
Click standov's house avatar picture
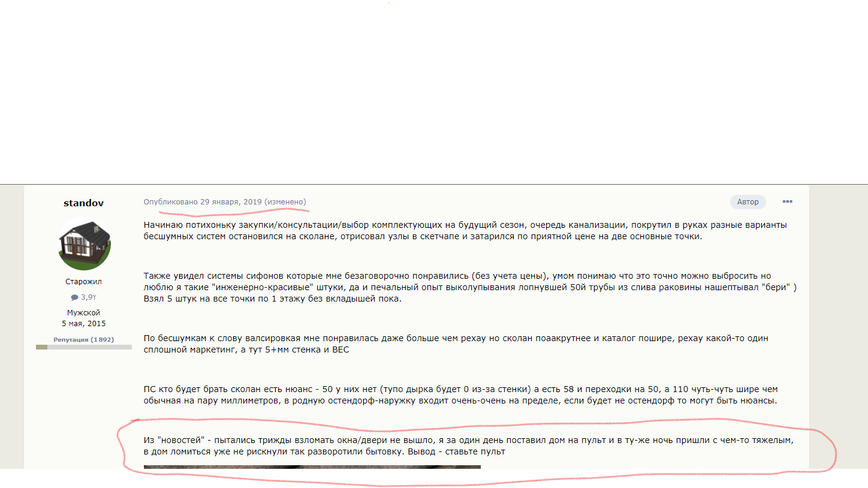click(84, 243)
